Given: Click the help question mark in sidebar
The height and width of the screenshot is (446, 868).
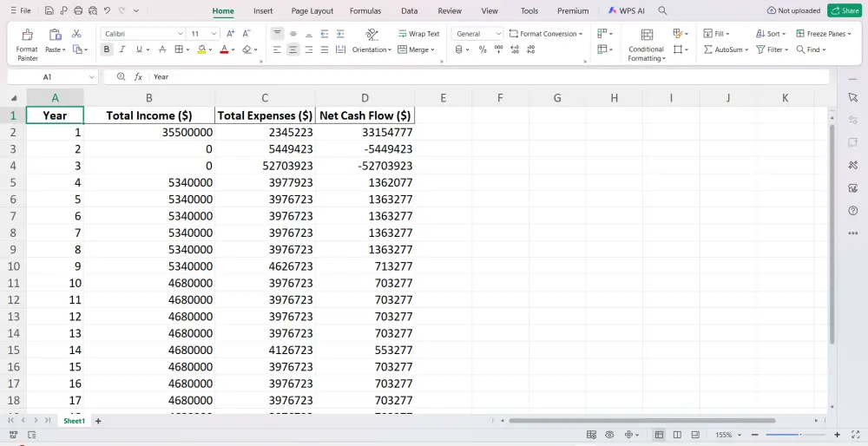Looking at the screenshot, I should point(852,210).
